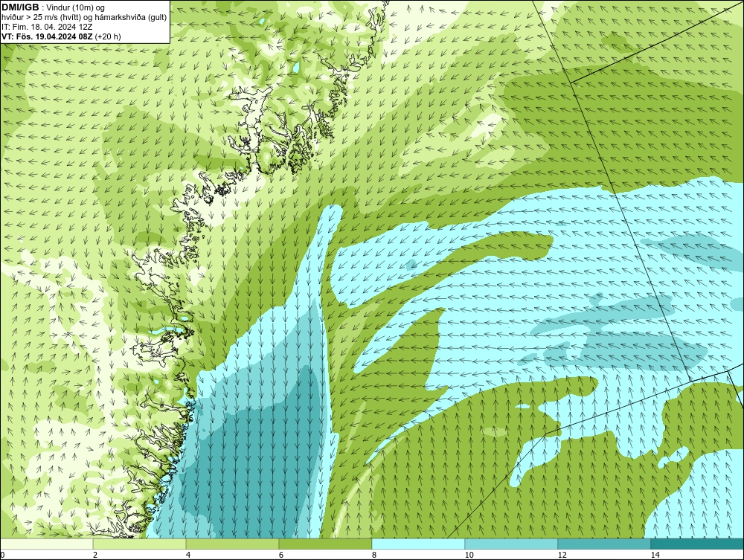This screenshot has width=744, height=560.
Task: Click the 4–6 m/s green legend swatch
Action: 232,544
